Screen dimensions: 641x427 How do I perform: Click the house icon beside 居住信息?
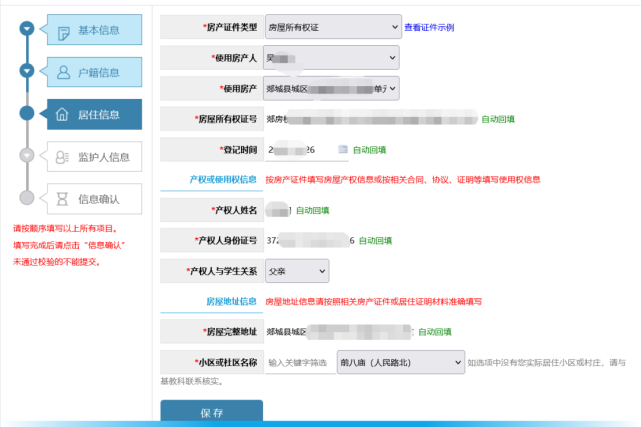tap(62, 114)
